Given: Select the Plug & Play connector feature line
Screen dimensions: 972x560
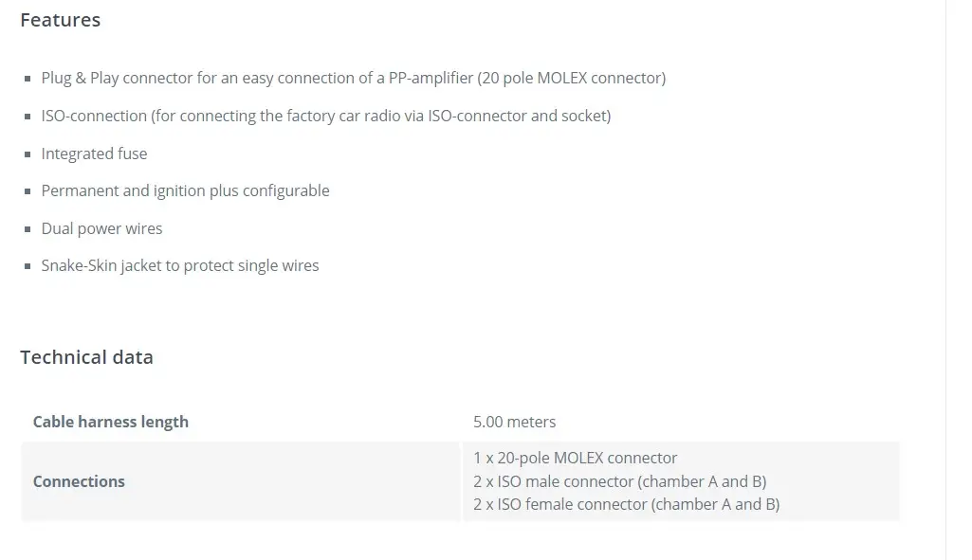Looking at the screenshot, I should click(x=354, y=78).
